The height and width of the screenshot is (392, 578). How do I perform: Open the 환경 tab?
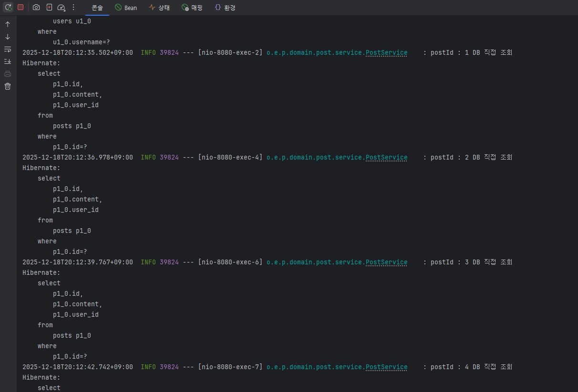click(225, 8)
